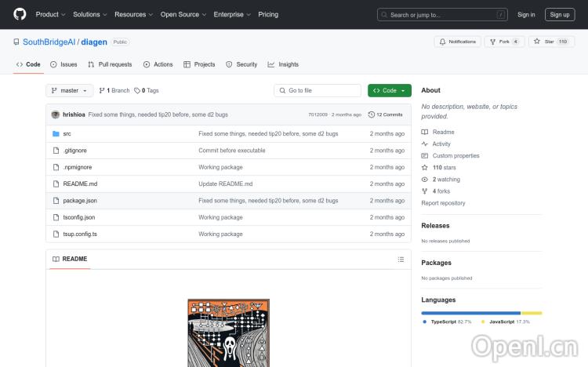Click the package.json file icon
This screenshot has width=588, height=367.
[x=56, y=201]
